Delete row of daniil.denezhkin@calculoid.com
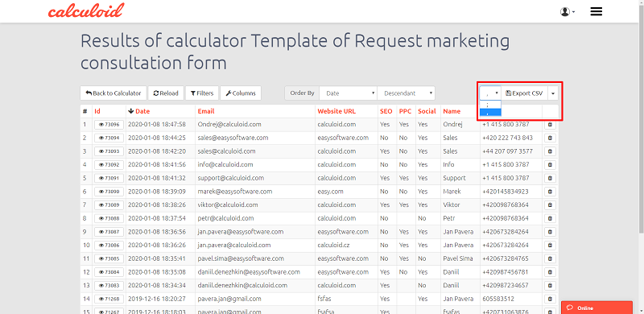Viewport: 644px width, 314px height. 550,285
